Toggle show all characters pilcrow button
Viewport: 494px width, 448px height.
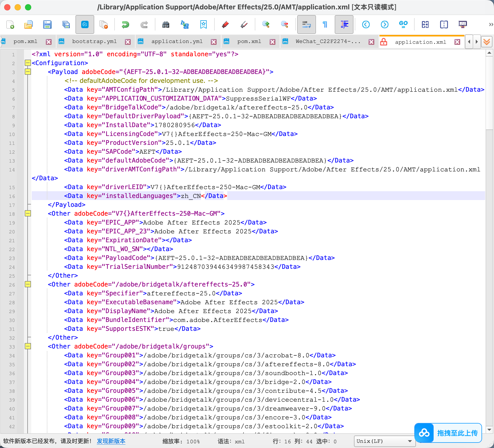[x=325, y=24]
